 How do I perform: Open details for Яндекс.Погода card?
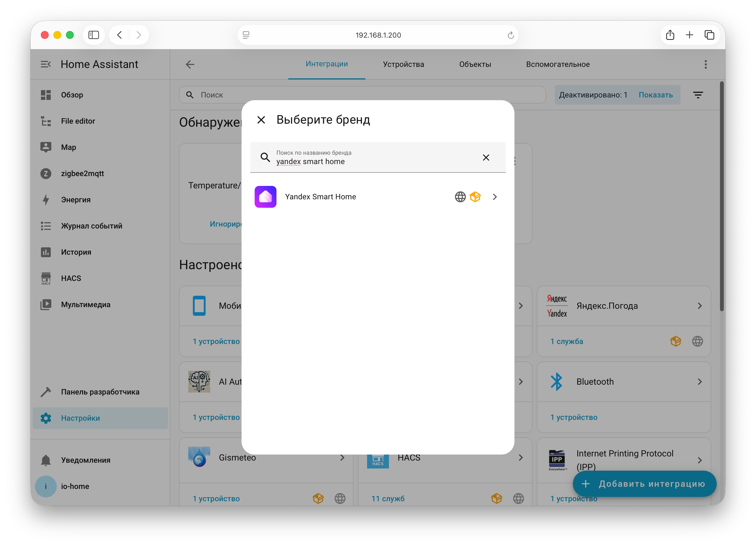click(700, 306)
